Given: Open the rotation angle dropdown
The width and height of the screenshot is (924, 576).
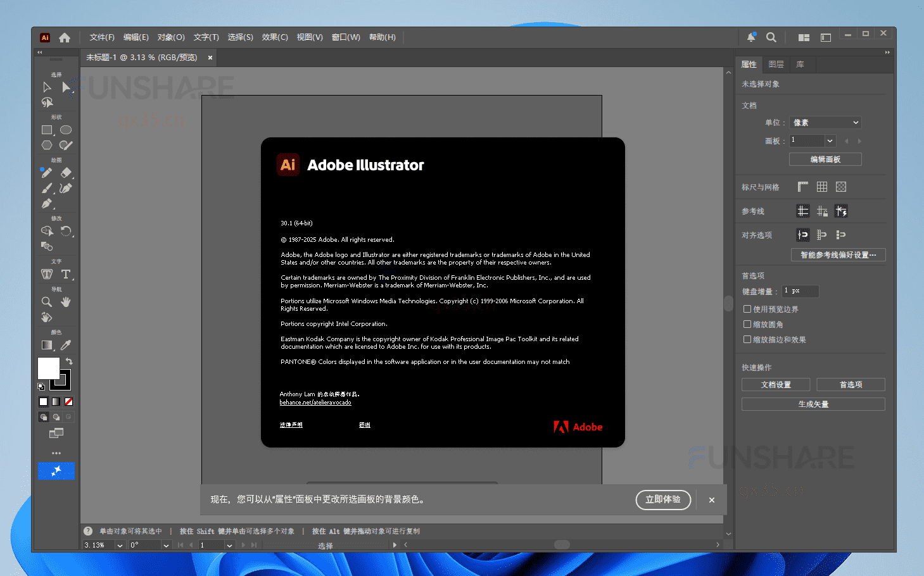Looking at the screenshot, I should (166, 545).
